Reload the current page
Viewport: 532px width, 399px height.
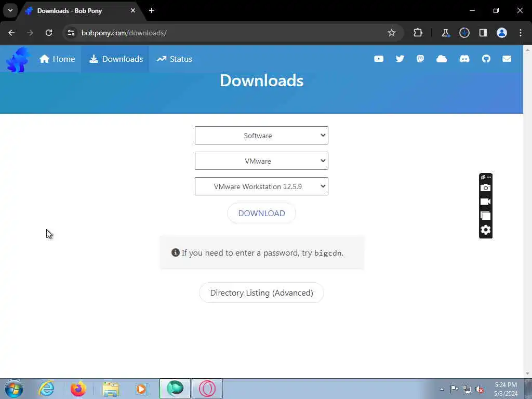tap(49, 33)
